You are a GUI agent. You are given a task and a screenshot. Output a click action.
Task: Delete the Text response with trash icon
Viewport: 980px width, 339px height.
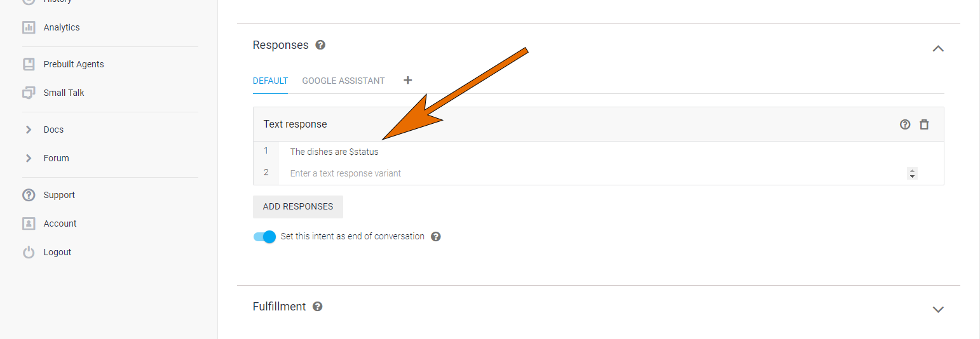click(924, 124)
